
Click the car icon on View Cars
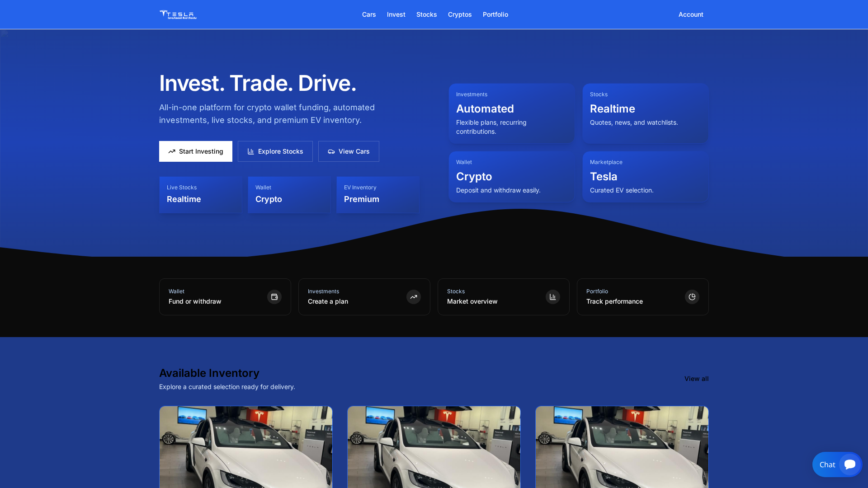(x=331, y=151)
